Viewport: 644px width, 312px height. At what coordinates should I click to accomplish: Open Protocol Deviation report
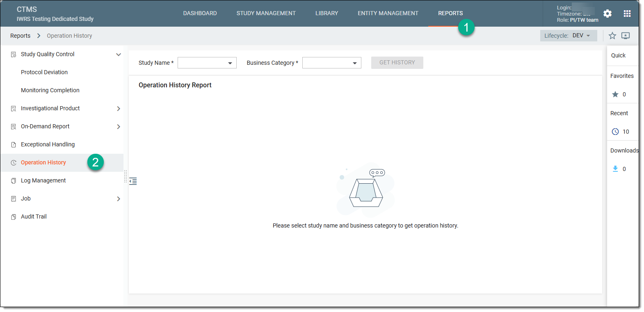point(44,73)
